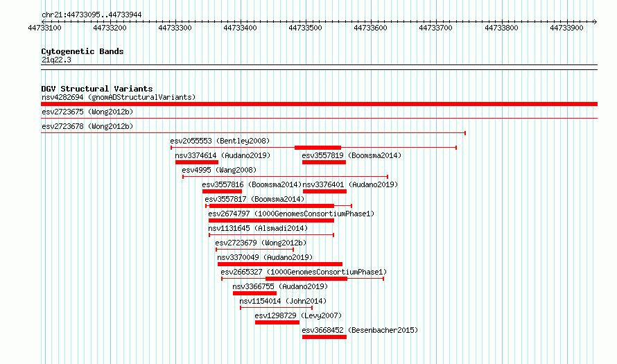This screenshot has width=617, height=364.
Task: Click the thin nsv1154014 variant line
Action: 276,308
